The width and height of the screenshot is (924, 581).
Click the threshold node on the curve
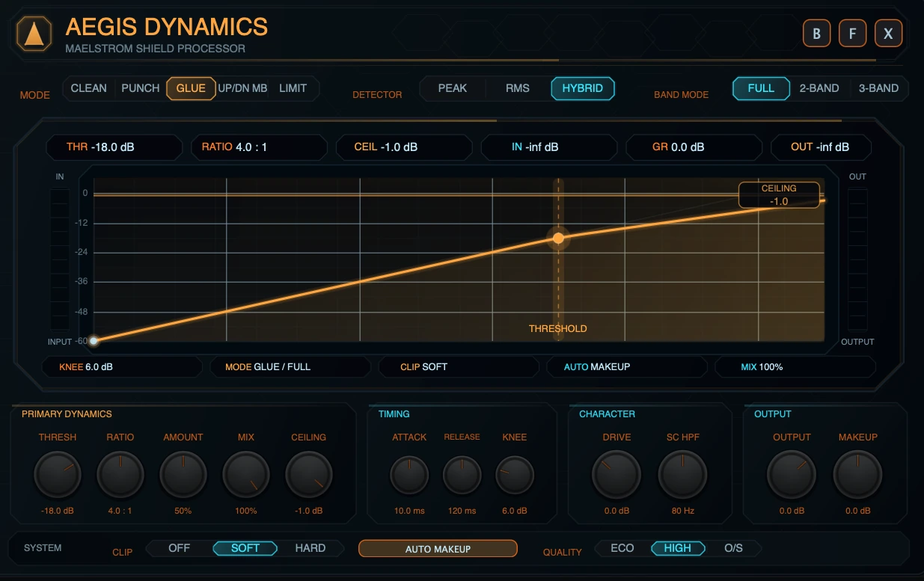pos(558,239)
